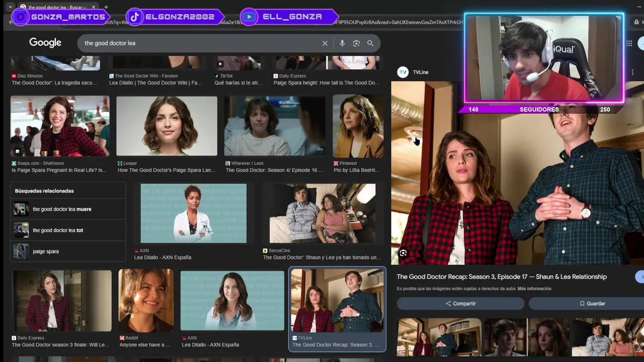
Task: Click the large preview image of Shaun and Lea
Action: click(x=517, y=173)
